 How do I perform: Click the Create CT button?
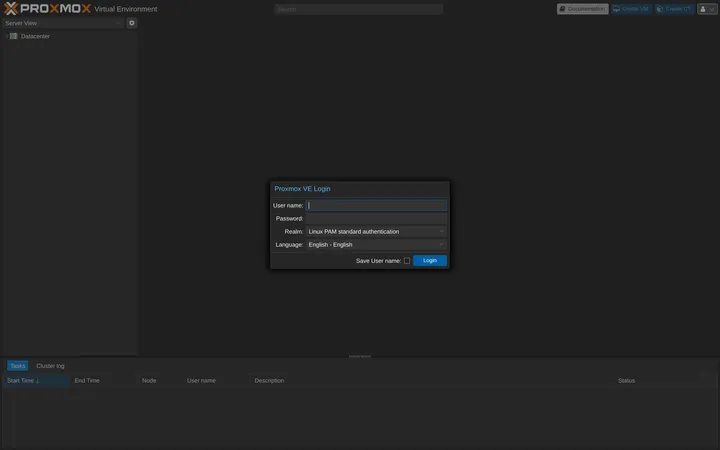(x=674, y=9)
